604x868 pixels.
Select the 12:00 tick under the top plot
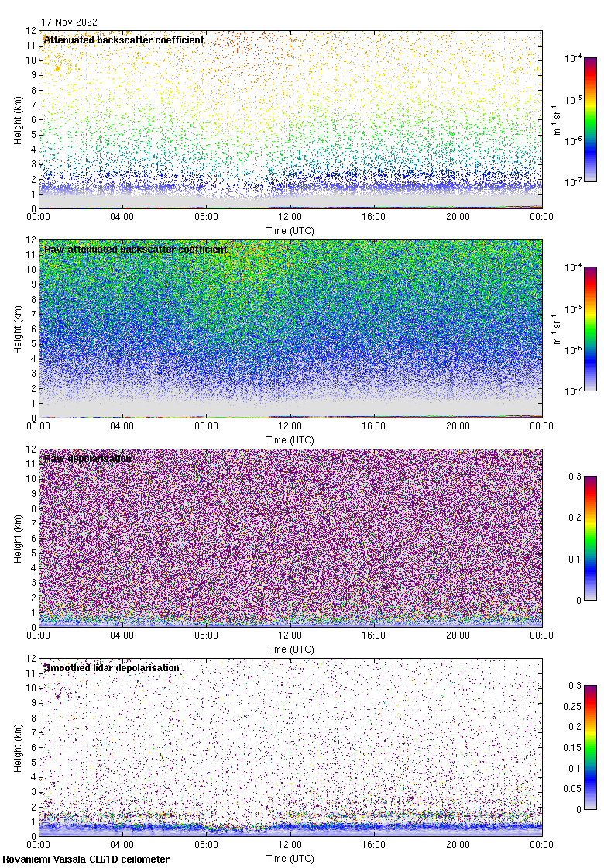click(x=290, y=218)
